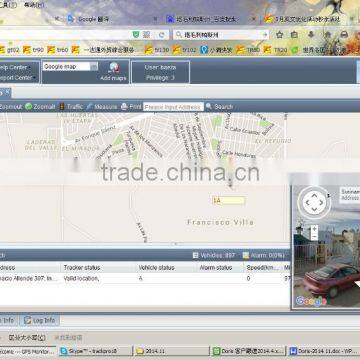Image resolution: width=360 pixels, height=360 pixels.
Task: Close the current map tab
Action: pos(7,92)
